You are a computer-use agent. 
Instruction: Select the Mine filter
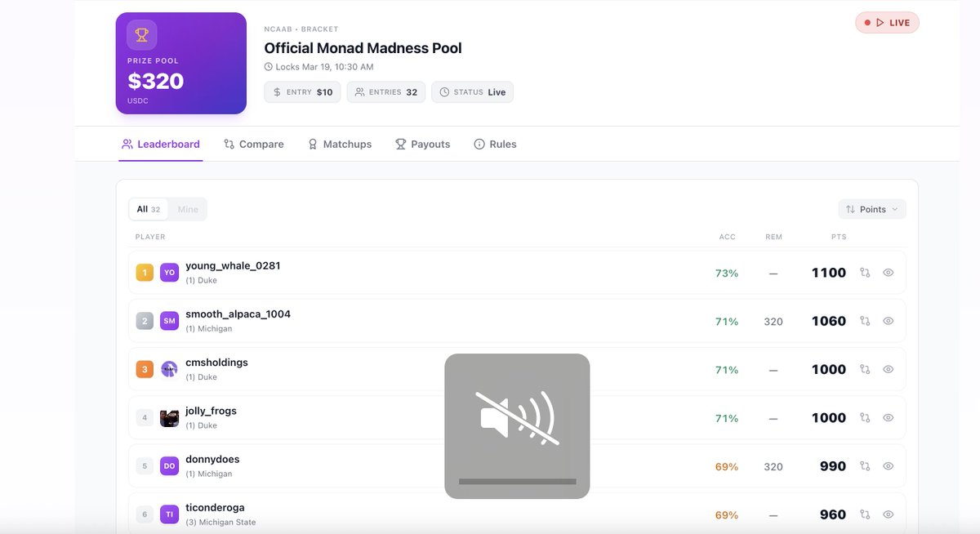(x=188, y=209)
